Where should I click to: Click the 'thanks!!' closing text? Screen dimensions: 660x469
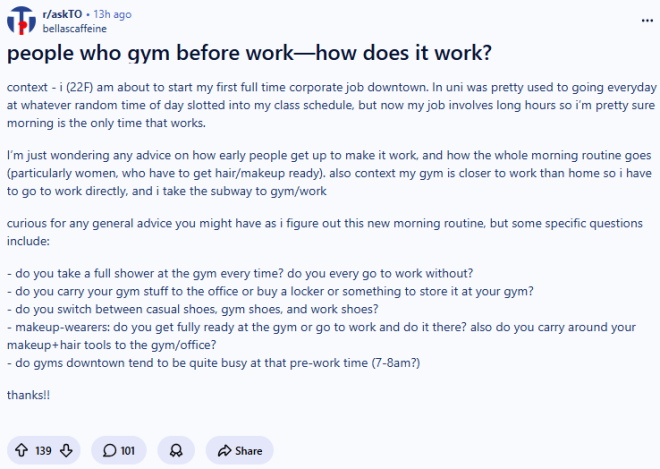pyautogui.click(x=28, y=395)
